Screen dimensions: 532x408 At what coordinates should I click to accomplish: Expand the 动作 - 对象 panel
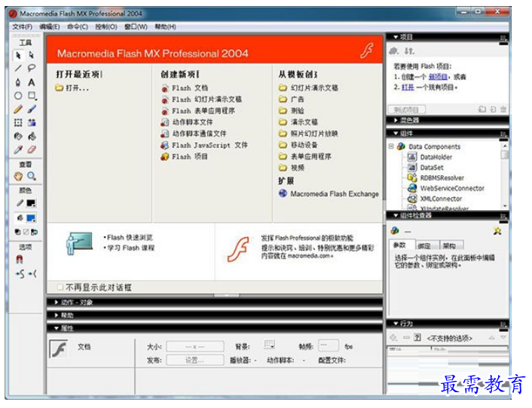point(57,303)
